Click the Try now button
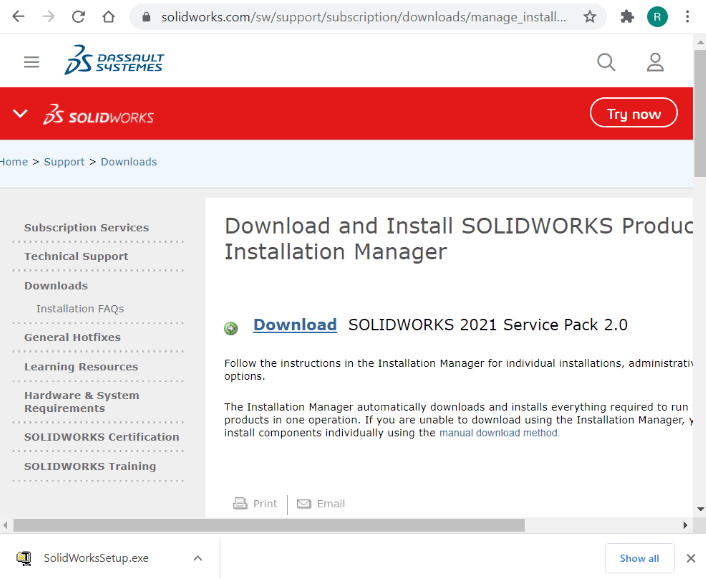706x579 pixels. 634,113
